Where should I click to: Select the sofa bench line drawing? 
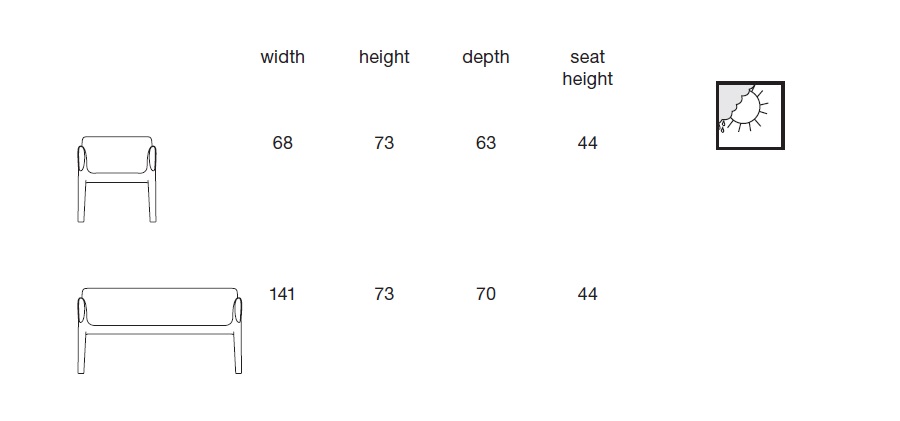pyautogui.click(x=160, y=331)
